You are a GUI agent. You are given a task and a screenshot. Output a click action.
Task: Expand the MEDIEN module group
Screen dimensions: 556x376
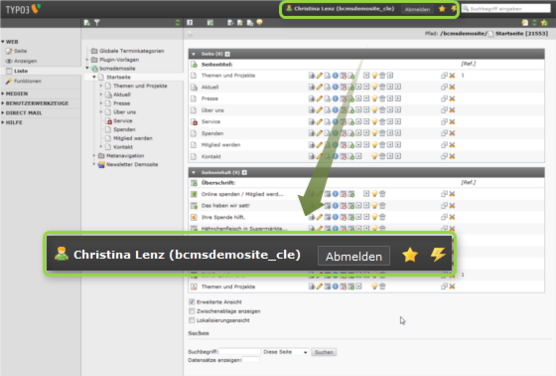(x=16, y=94)
